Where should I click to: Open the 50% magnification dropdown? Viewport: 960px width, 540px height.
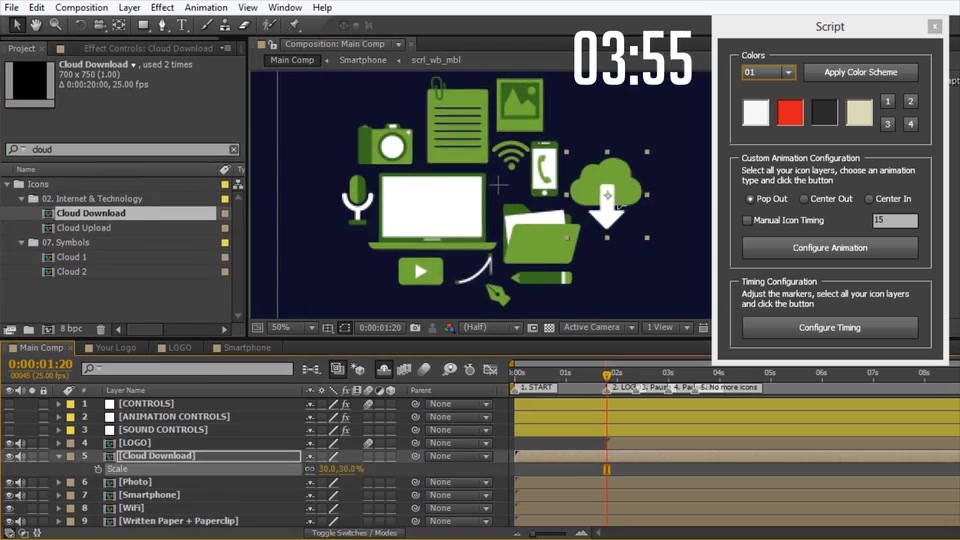(x=293, y=328)
